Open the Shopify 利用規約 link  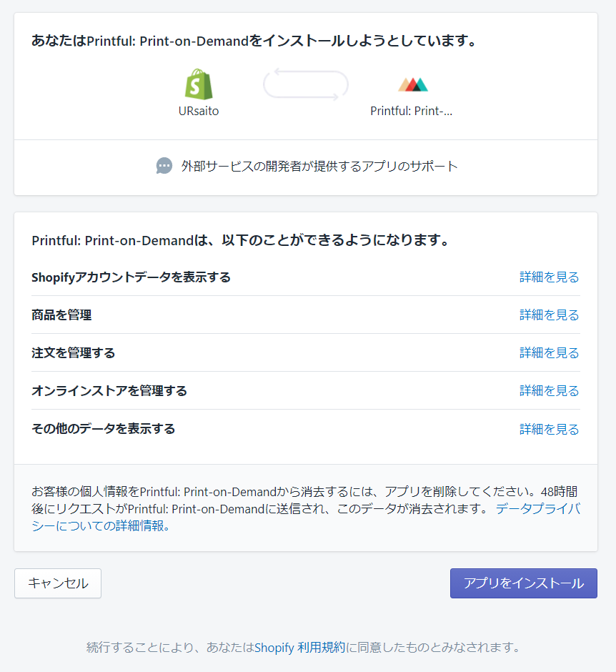coord(300,647)
